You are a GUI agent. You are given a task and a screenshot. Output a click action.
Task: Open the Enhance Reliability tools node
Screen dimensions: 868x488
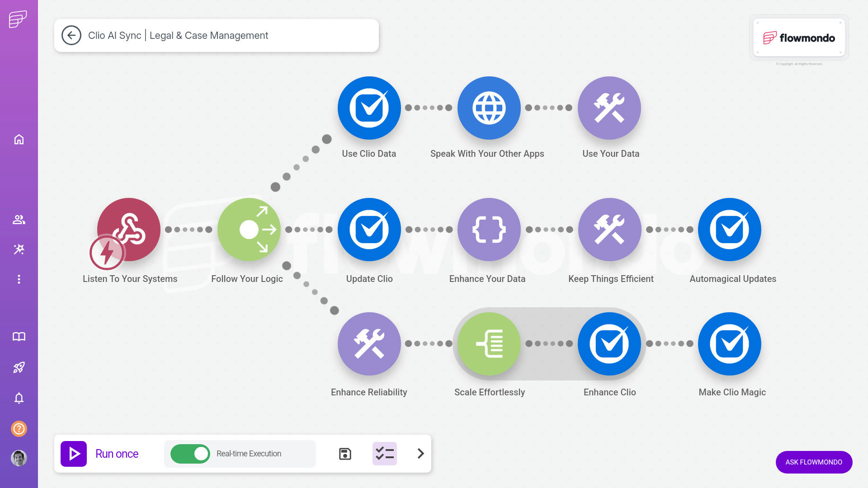(369, 343)
